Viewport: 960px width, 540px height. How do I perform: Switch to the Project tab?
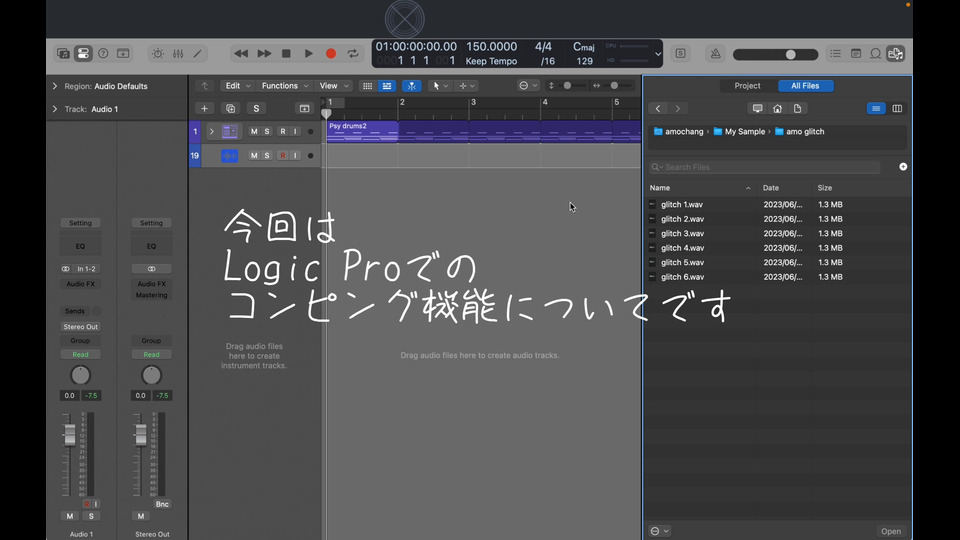[x=747, y=86]
